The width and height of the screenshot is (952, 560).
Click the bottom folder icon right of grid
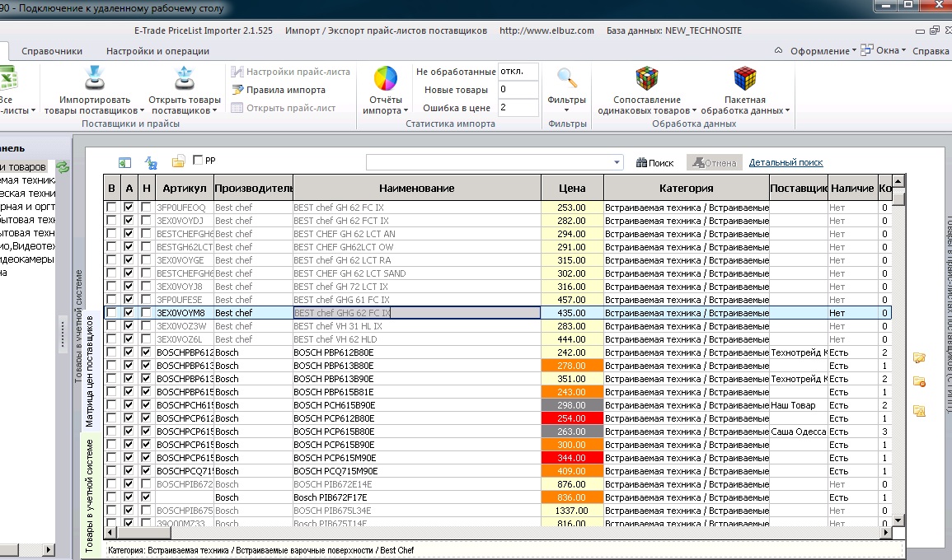click(x=919, y=411)
